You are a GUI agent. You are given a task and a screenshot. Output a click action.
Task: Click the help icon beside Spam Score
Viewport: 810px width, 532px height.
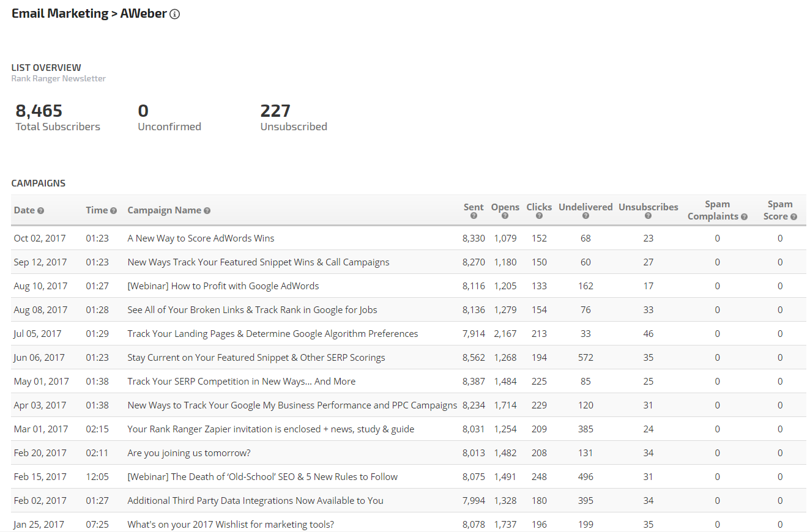pos(793,216)
